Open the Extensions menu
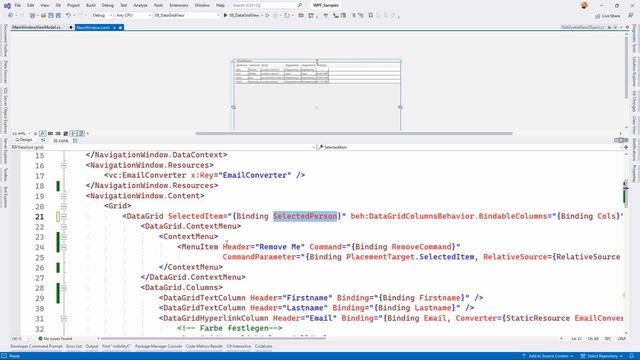The height and width of the screenshot is (360, 640). click(x=179, y=5)
